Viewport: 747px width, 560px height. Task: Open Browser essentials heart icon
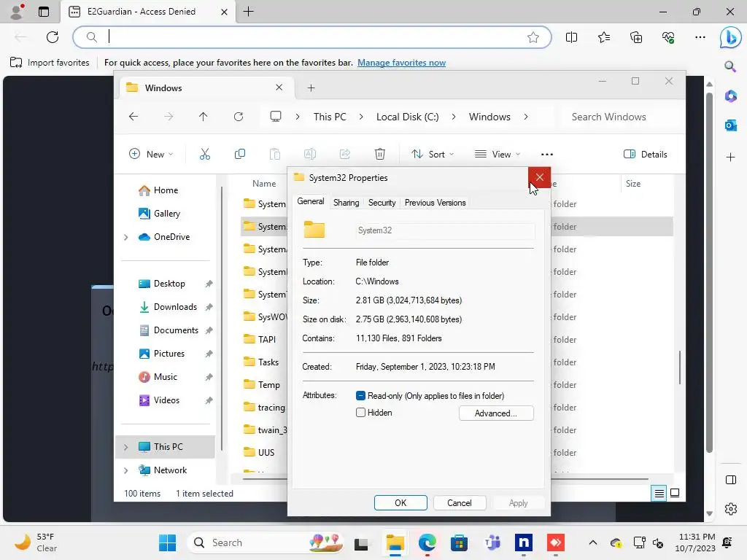point(668,37)
